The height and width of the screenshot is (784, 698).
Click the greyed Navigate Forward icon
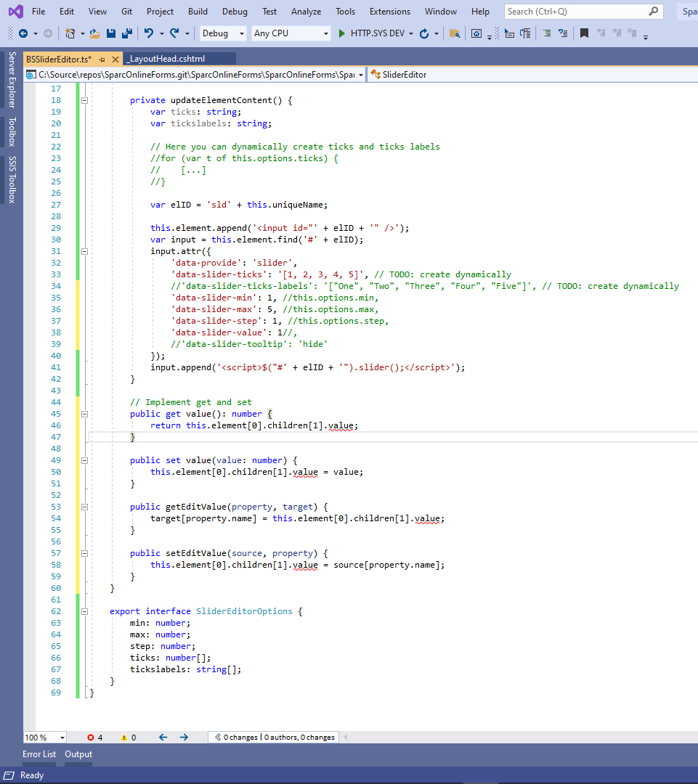pyautogui.click(x=47, y=33)
